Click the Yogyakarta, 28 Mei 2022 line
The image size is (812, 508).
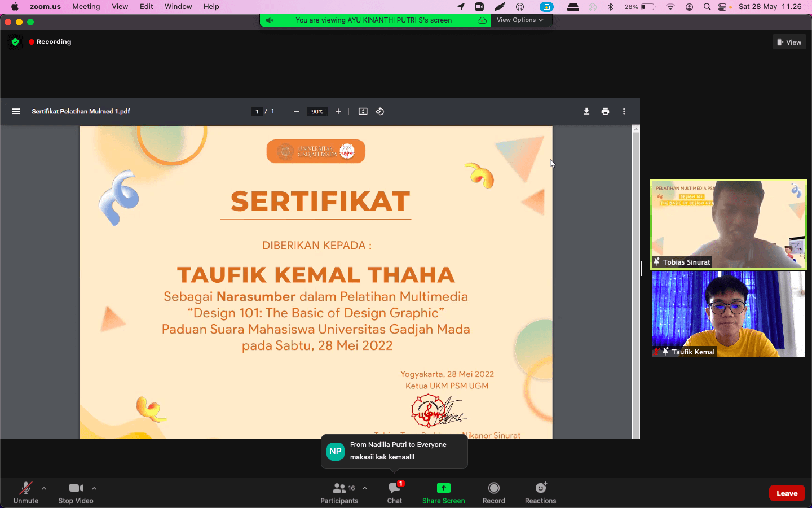tap(447, 374)
